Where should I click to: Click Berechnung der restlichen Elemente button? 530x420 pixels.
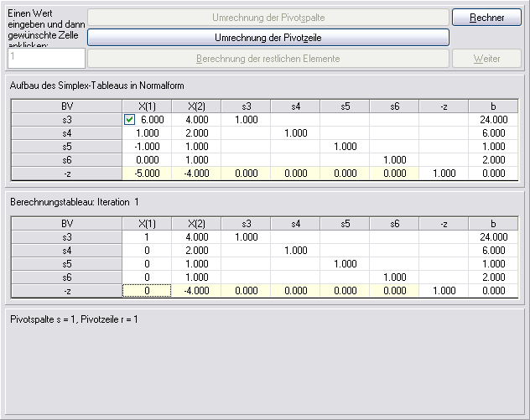[x=268, y=59]
